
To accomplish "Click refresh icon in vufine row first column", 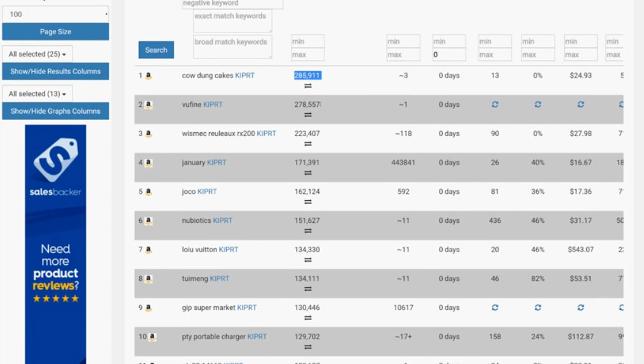I will [x=495, y=105].
